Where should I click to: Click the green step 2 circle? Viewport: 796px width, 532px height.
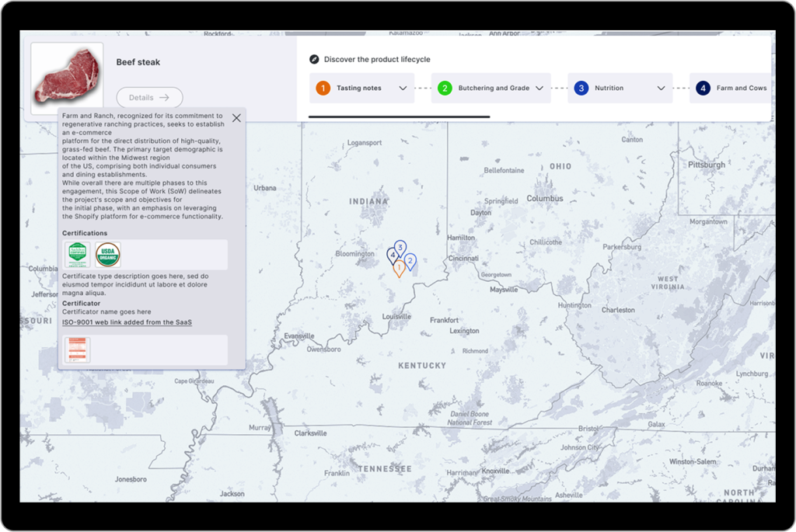tap(445, 88)
